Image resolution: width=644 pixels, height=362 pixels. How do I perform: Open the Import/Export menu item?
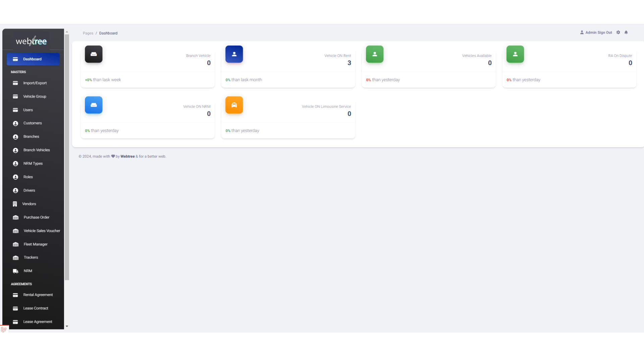[x=35, y=83]
